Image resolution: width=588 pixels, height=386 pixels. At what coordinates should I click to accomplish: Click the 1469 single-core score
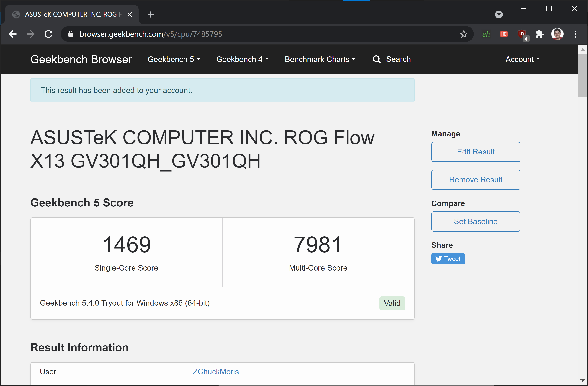point(127,245)
